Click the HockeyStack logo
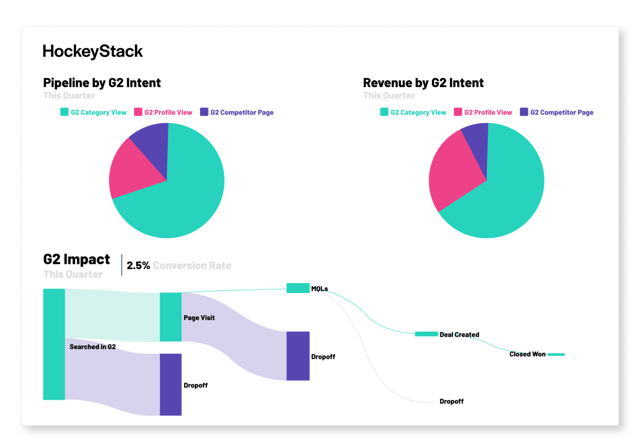This screenshot has height=445, width=640. pyautogui.click(x=93, y=51)
